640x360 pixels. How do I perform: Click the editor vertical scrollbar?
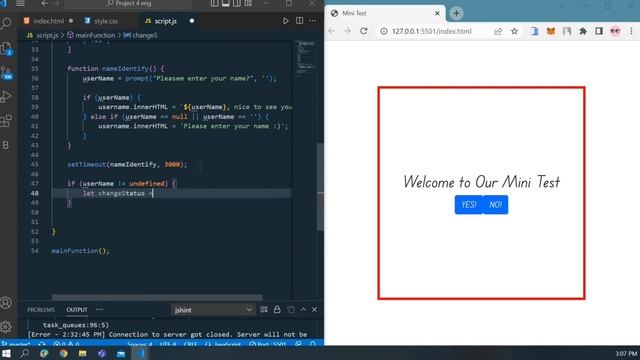pos(320,187)
